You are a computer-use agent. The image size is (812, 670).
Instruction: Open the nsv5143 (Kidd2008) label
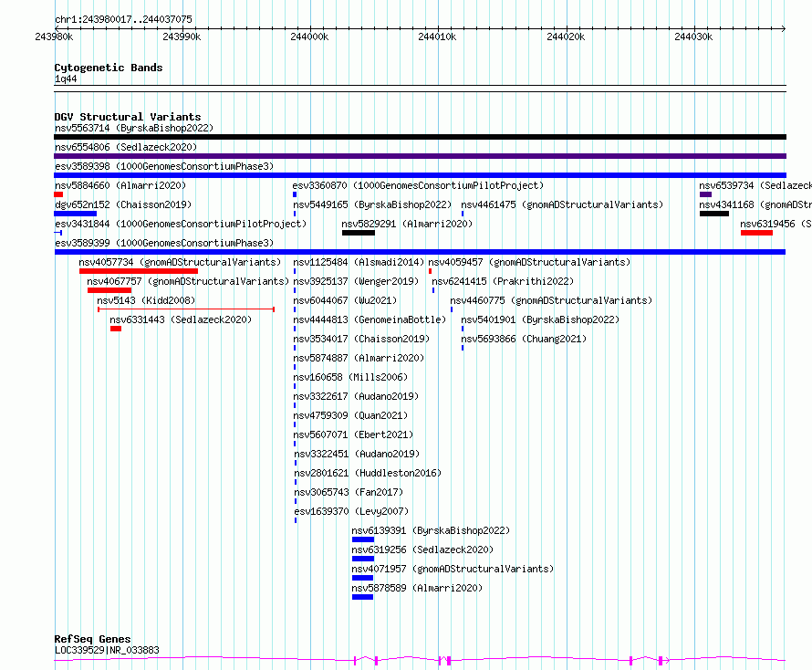[146, 300]
